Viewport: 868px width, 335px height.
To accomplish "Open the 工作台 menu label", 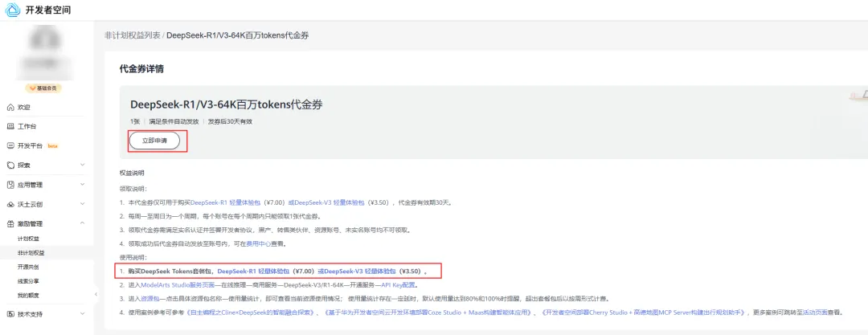I will 27,126.
